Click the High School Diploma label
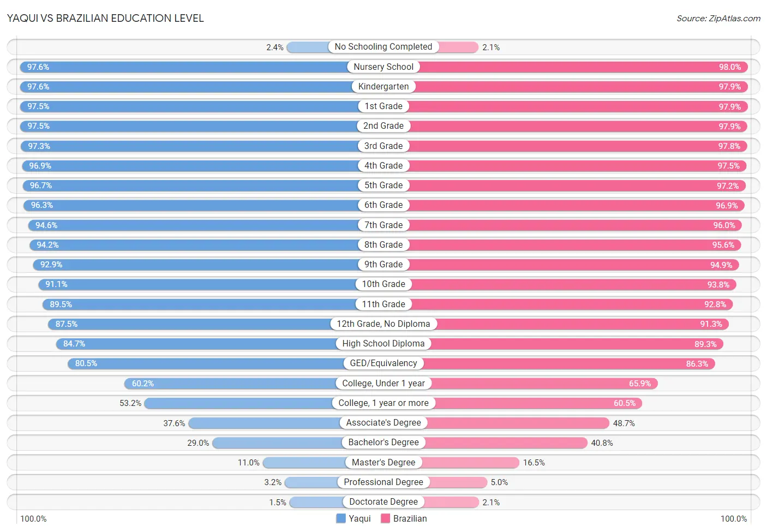This screenshot has width=767, height=532. tap(383, 344)
